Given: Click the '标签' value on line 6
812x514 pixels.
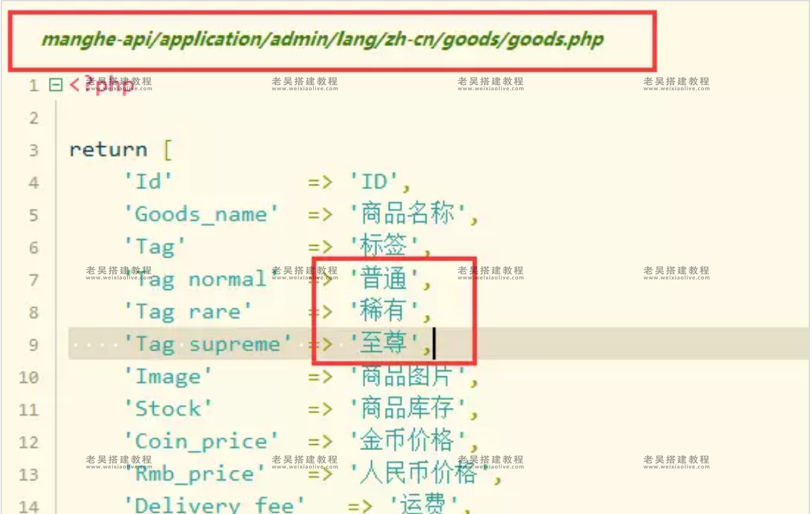Looking at the screenshot, I should (384, 246).
